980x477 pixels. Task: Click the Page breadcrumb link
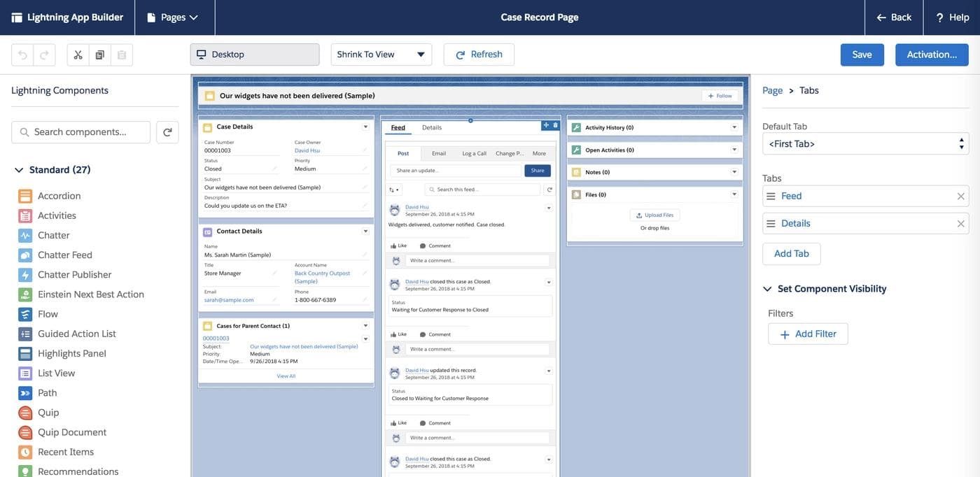[x=772, y=90]
